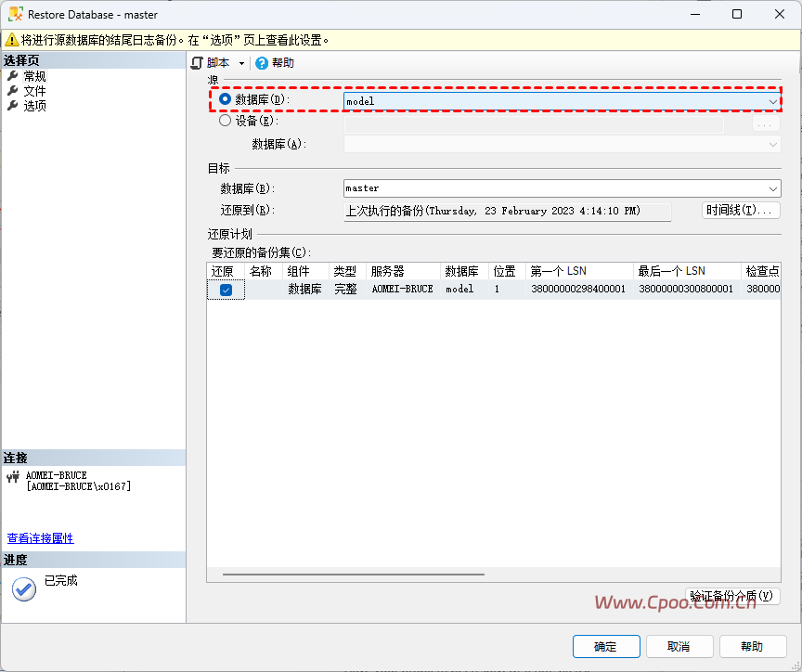Click the 时间线(T)... button
This screenshot has width=802, height=672.
[741, 210]
